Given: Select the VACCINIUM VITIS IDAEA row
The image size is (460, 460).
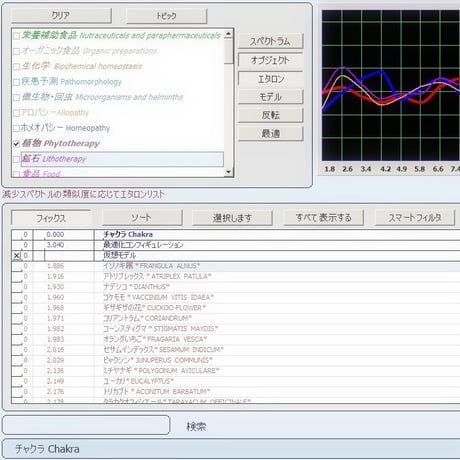Looking at the screenshot, I should point(235,297).
